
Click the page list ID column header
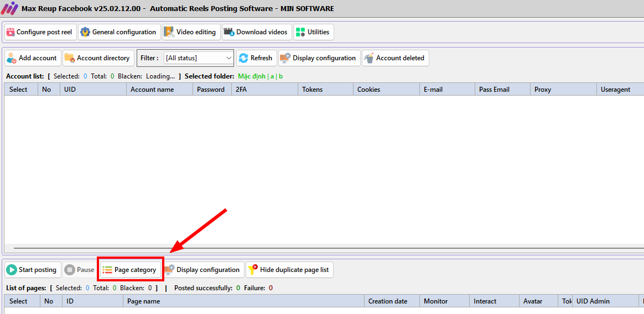pyautogui.click(x=92, y=301)
